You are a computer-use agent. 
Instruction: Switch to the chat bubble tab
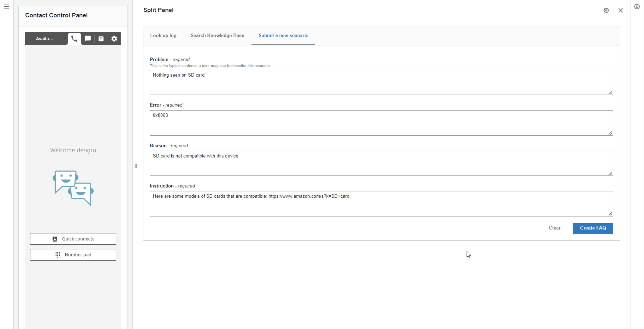(88, 39)
